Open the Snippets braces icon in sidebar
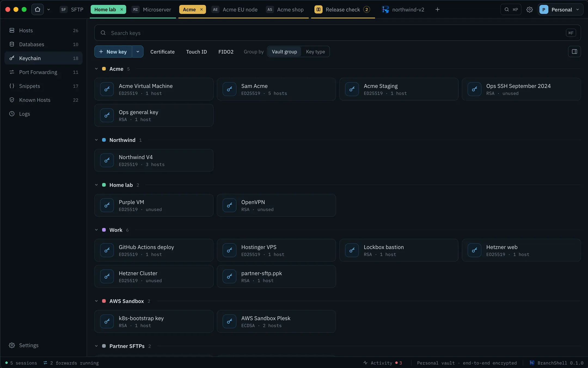This screenshot has width=588, height=368. [12, 86]
